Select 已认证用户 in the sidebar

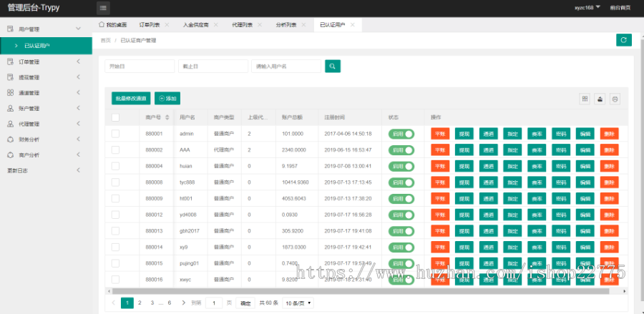click(x=46, y=46)
